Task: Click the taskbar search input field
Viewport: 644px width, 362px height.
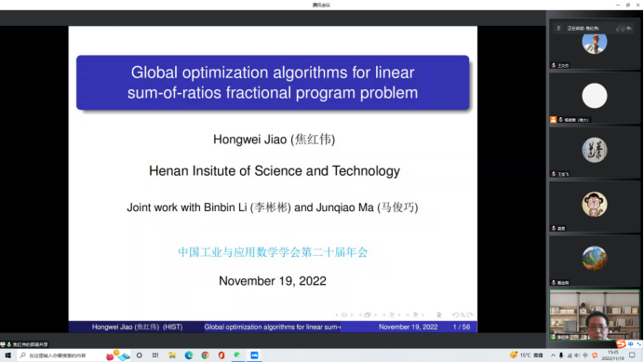Action: [x=58, y=355]
